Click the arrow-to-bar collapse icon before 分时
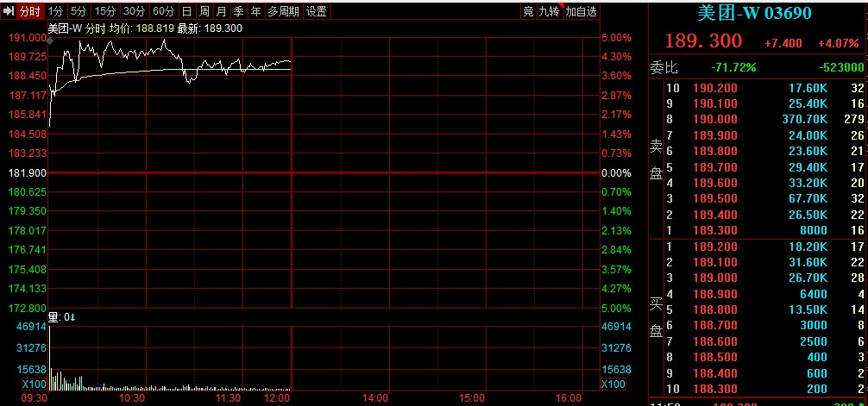The width and height of the screenshot is (868, 406). tap(9, 11)
